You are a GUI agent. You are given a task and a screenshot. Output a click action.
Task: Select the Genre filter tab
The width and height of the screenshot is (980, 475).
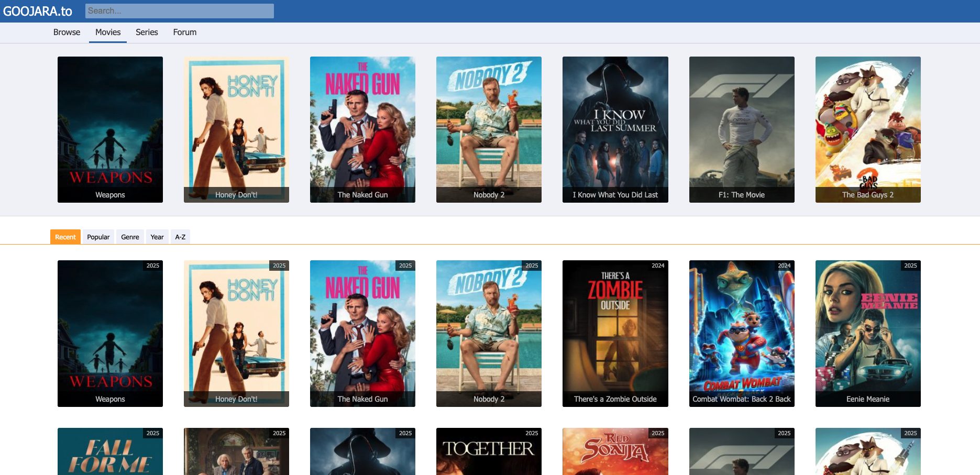(x=130, y=237)
